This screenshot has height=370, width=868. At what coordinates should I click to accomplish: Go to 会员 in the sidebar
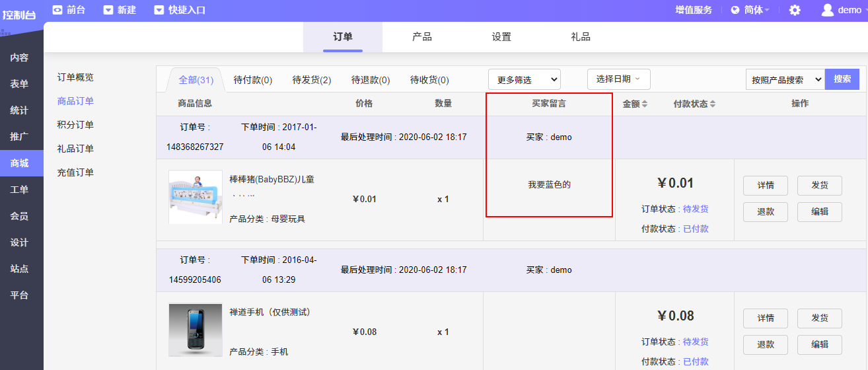tap(19, 216)
